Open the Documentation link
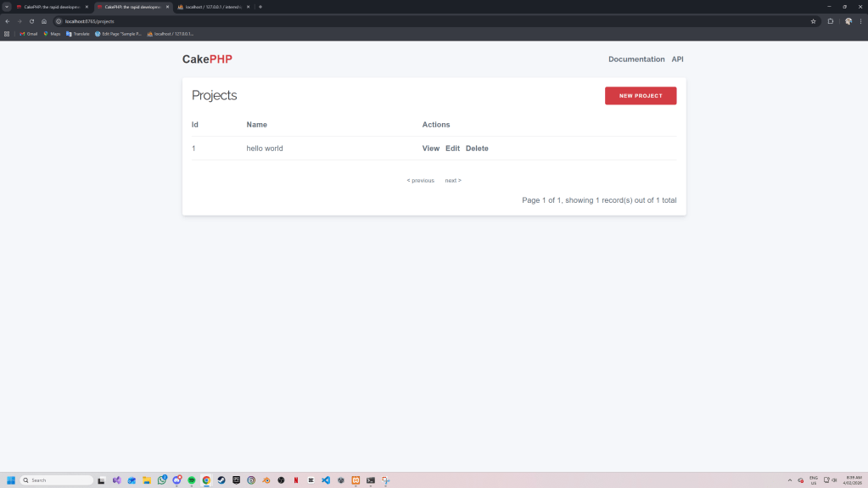Screen dimensions: 868x488 click(636, 59)
